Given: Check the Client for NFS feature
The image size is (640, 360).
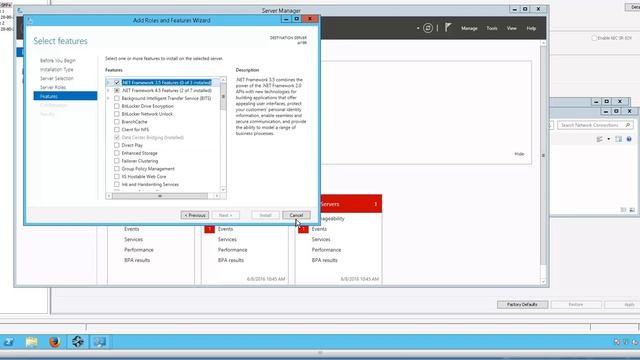Looking at the screenshot, I should point(117,129).
